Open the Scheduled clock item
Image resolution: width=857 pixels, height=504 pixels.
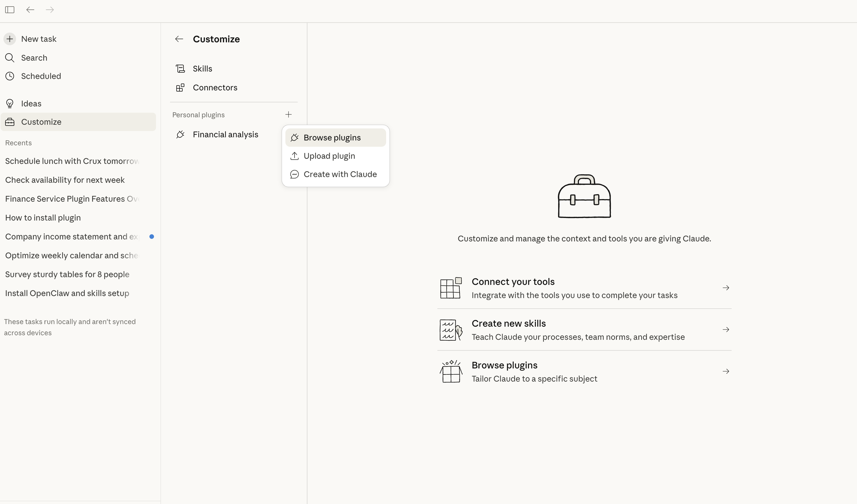pos(41,76)
